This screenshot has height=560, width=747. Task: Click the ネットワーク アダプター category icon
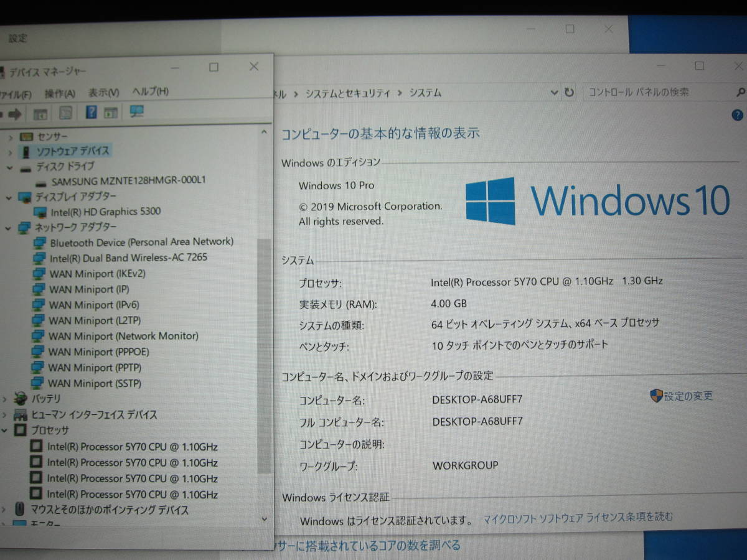pyautogui.click(x=25, y=228)
